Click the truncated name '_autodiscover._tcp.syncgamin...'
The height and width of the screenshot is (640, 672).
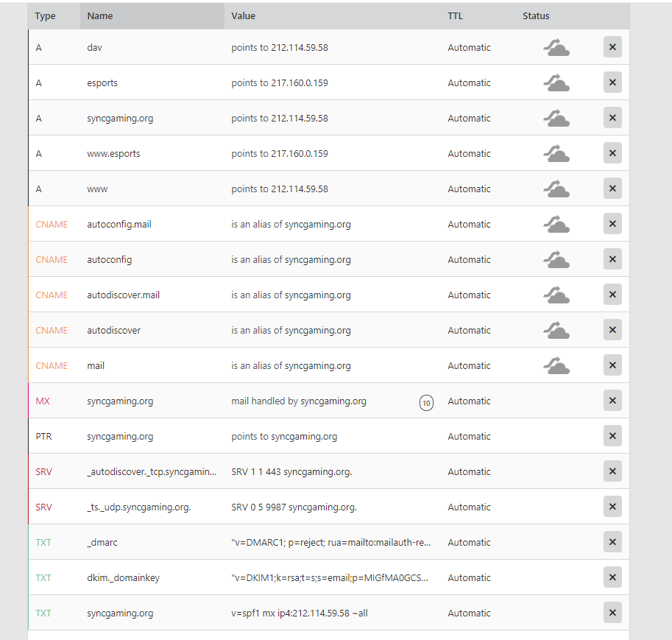coord(152,472)
